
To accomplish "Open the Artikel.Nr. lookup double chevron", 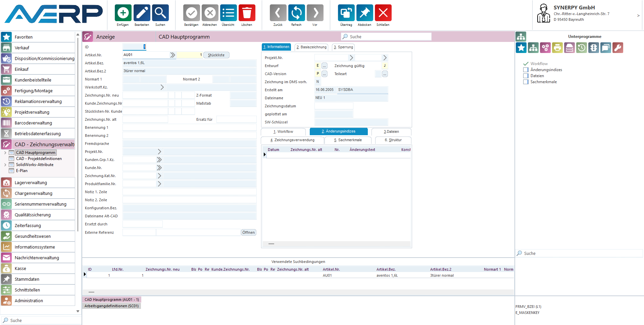I will (172, 55).
